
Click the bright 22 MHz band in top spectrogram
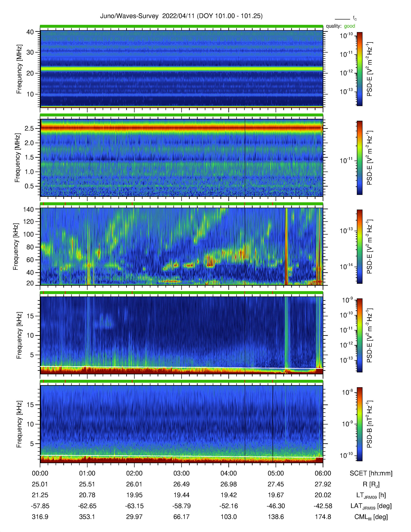point(181,69)
